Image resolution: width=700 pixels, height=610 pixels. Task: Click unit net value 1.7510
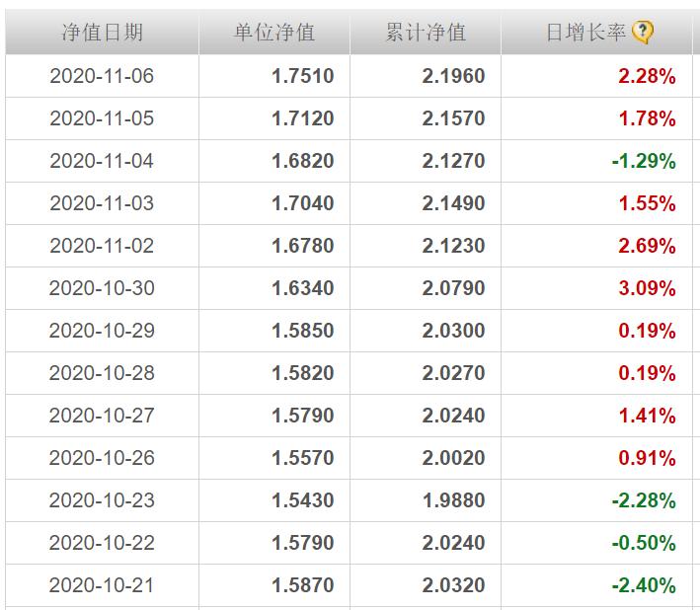[x=303, y=76]
